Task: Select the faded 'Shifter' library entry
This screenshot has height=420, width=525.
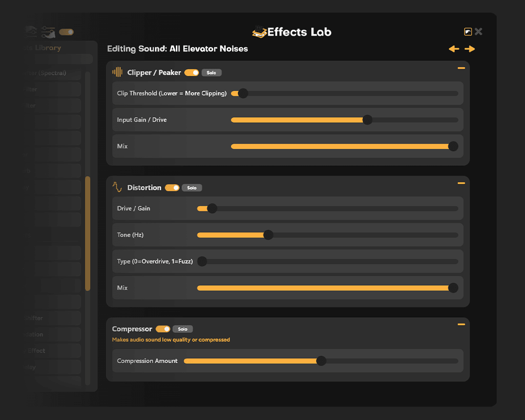Action: pyautogui.click(x=54, y=318)
